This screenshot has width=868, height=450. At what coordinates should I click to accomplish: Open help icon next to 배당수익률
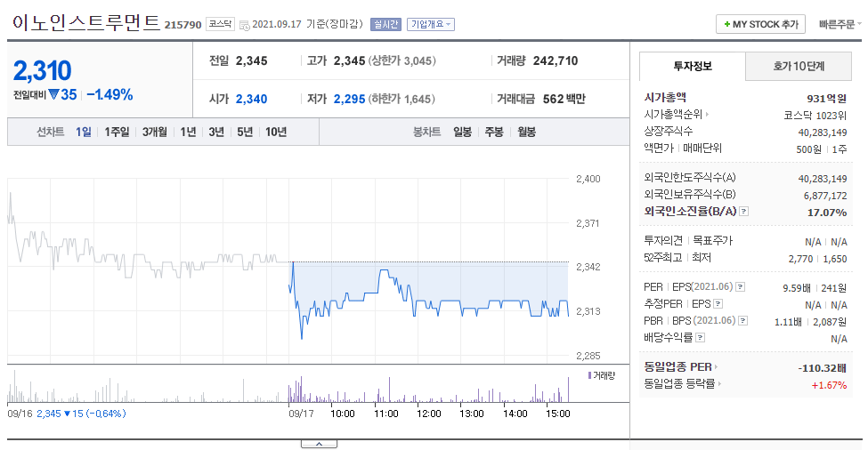[701, 337]
